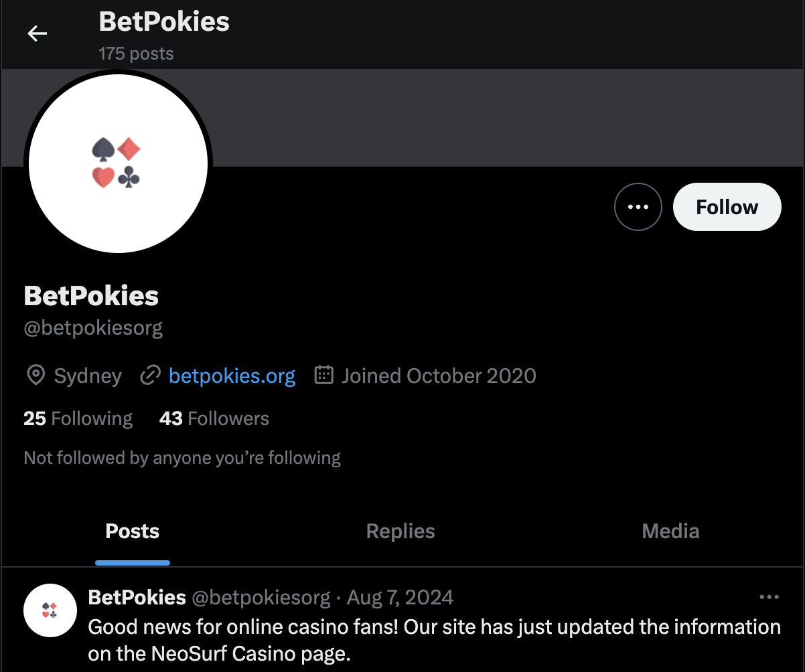This screenshot has height=672, width=805.
Task: Open the betpokies.org website link
Action: coord(232,375)
